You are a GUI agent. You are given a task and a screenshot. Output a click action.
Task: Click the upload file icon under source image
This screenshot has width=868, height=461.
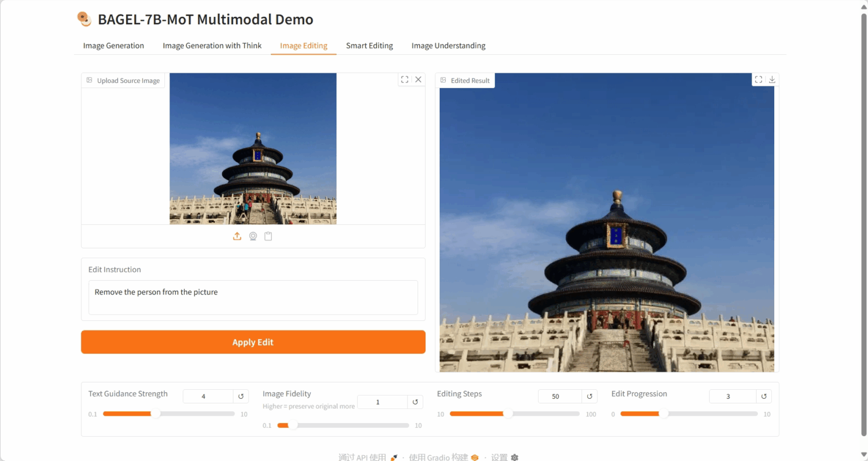[x=237, y=236]
